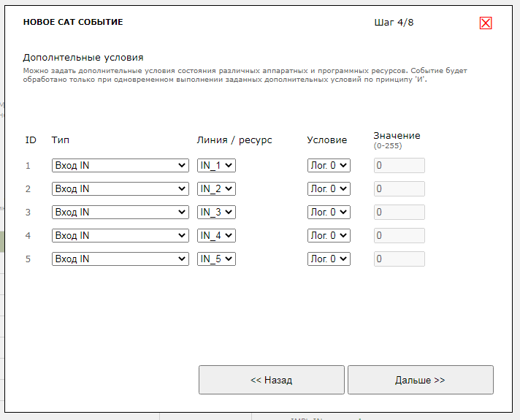Proceed with the Дальше button

[x=420, y=380]
